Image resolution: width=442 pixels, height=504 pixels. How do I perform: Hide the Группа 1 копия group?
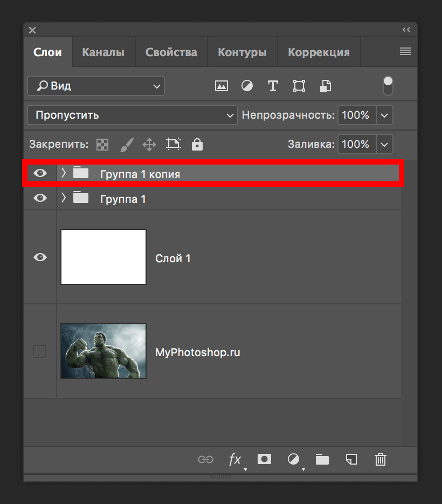[x=40, y=173]
